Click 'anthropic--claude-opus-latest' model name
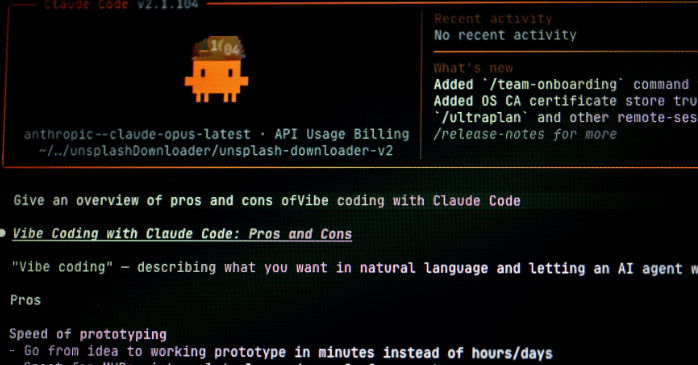This screenshot has height=365, width=698. tap(138, 134)
